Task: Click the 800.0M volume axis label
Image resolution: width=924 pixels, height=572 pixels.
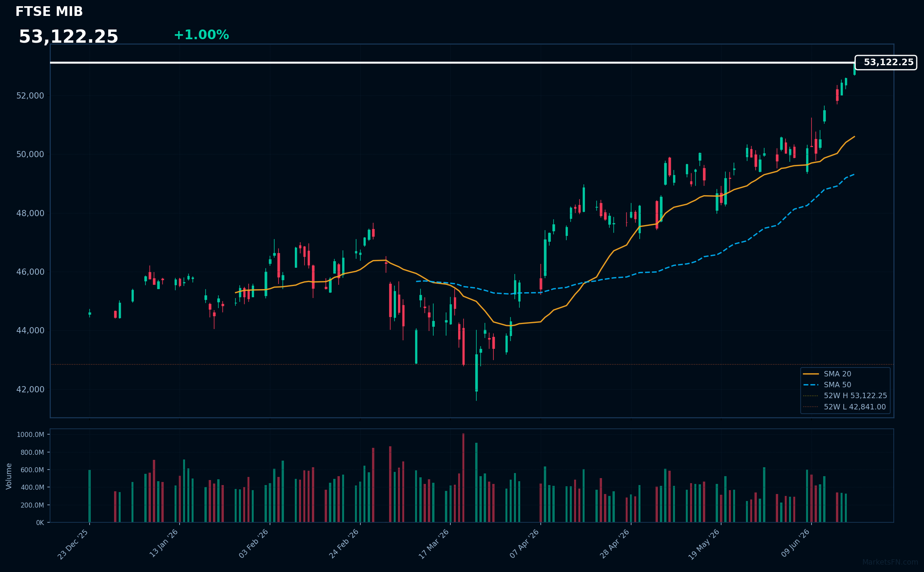Action: click(32, 452)
